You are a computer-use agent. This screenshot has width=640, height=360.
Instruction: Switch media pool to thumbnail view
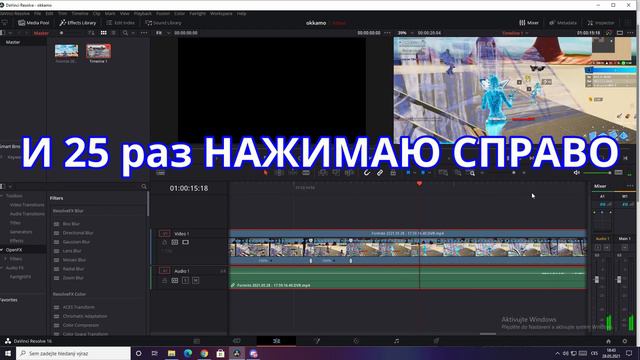[104, 33]
